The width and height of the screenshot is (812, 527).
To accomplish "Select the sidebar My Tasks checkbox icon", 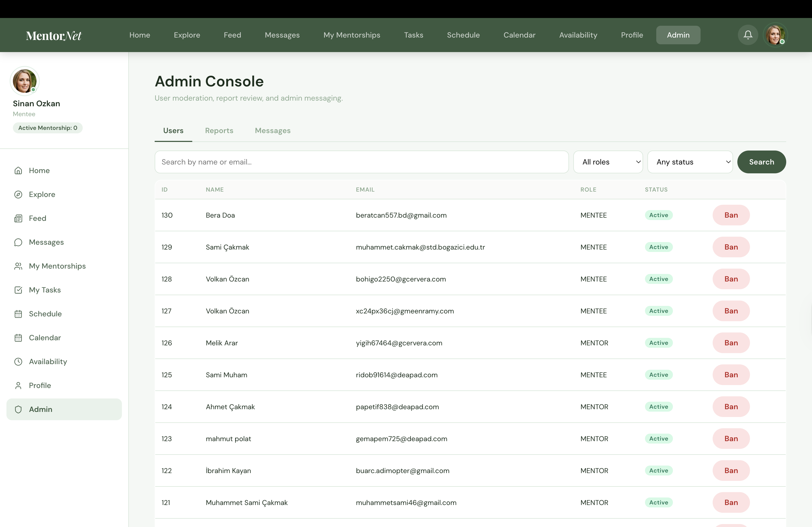I will coord(19,290).
